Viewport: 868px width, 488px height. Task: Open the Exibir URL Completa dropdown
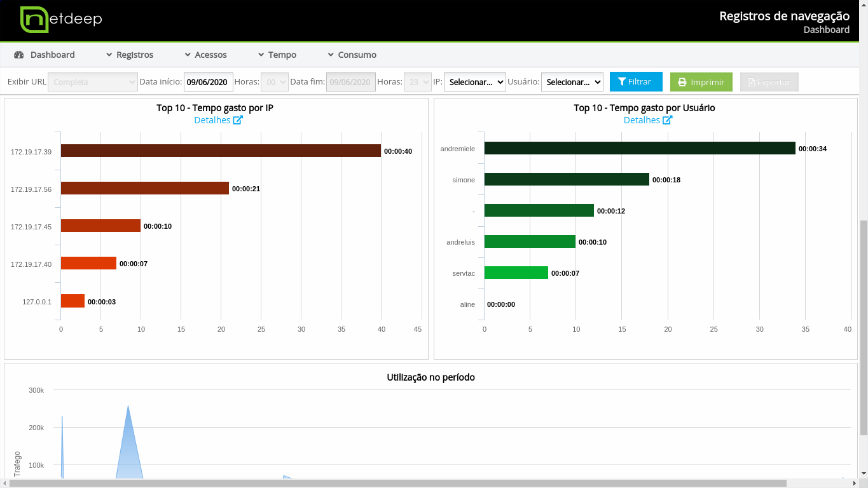click(93, 82)
